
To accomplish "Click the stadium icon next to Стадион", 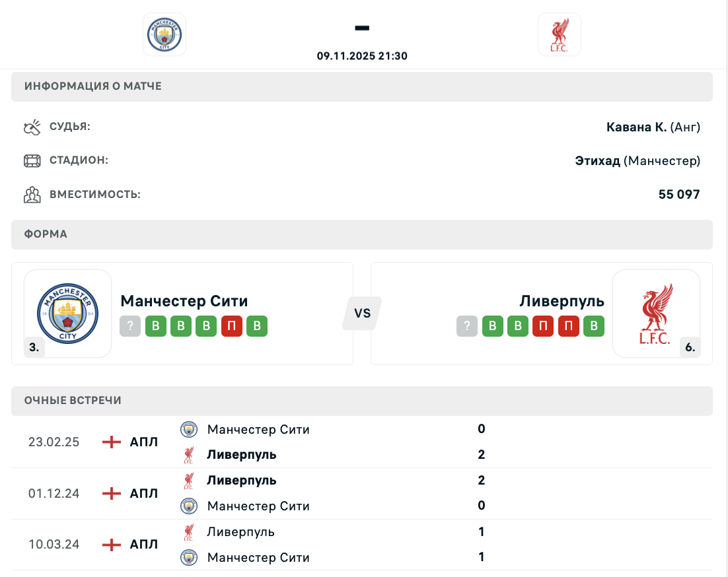I will click(32, 160).
